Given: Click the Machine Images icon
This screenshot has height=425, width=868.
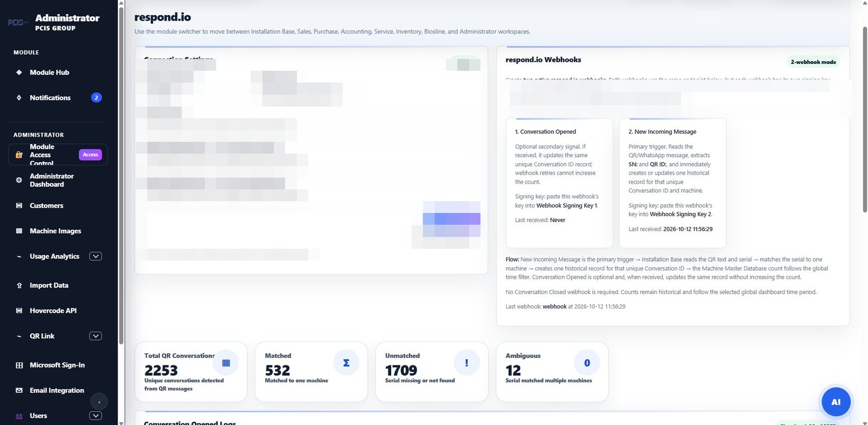Looking at the screenshot, I should coord(19,231).
